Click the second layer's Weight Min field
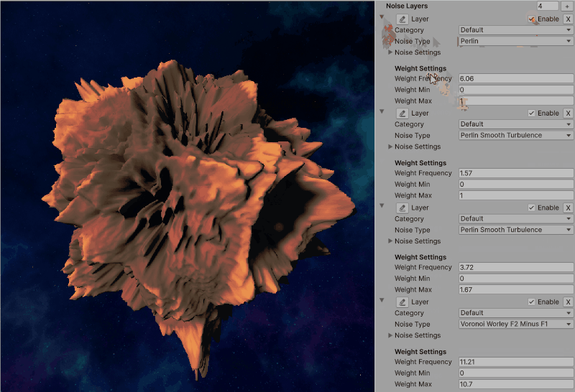 pos(515,185)
